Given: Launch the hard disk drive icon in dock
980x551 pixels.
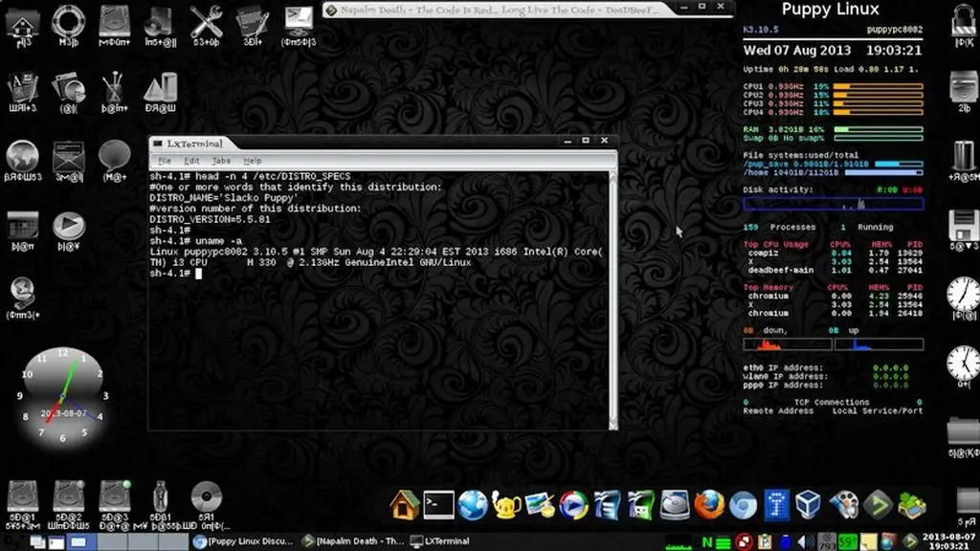Looking at the screenshot, I should click(675, 505).
